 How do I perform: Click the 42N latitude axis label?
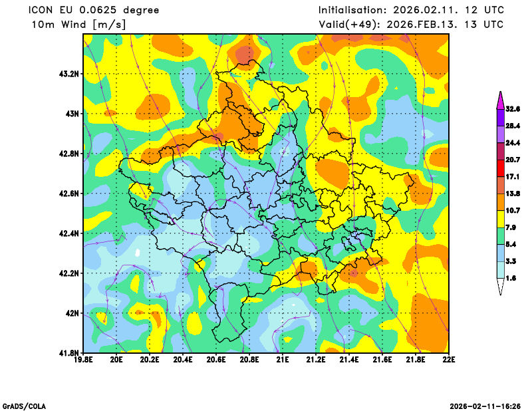72,313
